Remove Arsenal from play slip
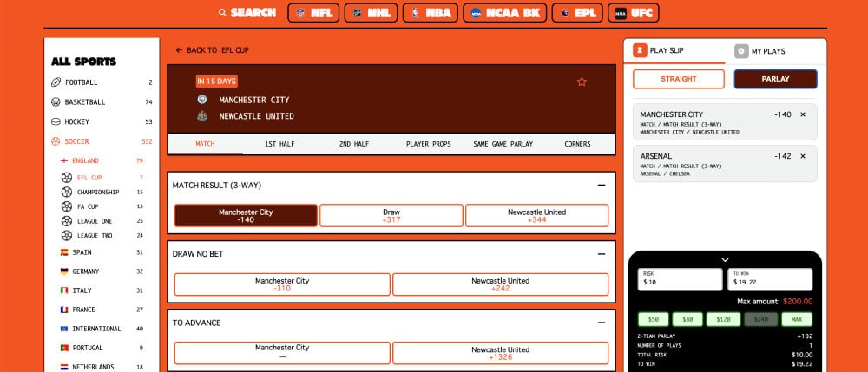 click(x=803, y=156)
